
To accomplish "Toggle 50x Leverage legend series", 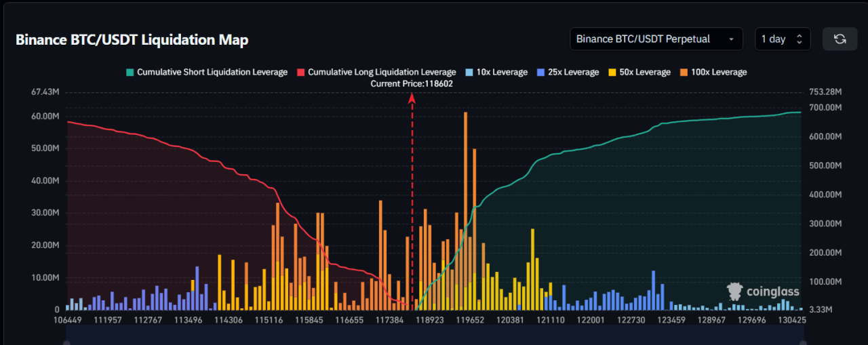I will point(639,72).
